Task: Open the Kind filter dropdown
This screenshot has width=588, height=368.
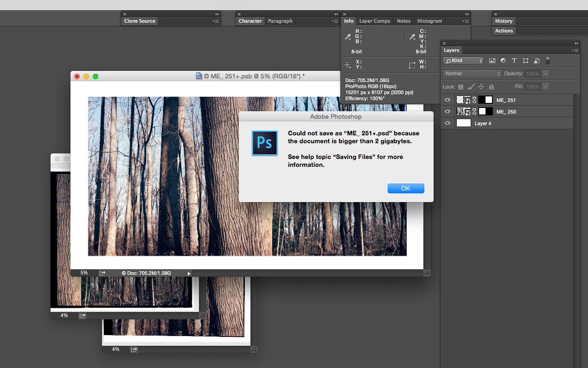Action: (x=463, y=61)
